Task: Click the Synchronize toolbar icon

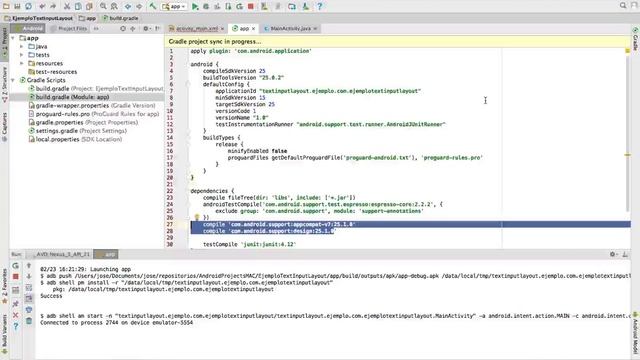Action: point(29,6)
